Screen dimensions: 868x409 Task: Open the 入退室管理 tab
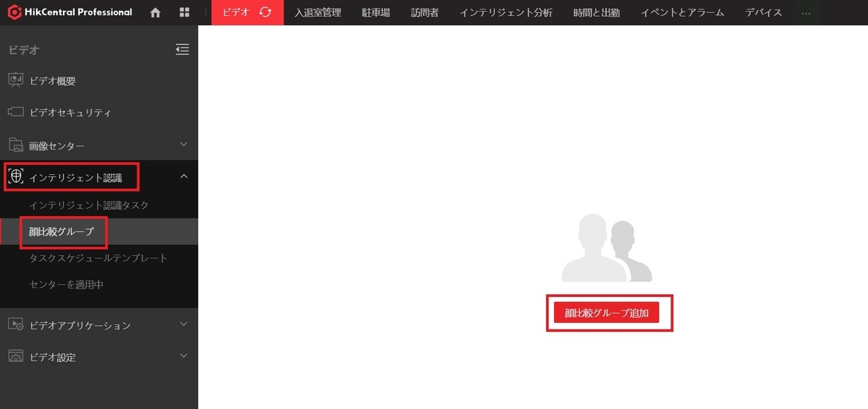click(318, 12)
